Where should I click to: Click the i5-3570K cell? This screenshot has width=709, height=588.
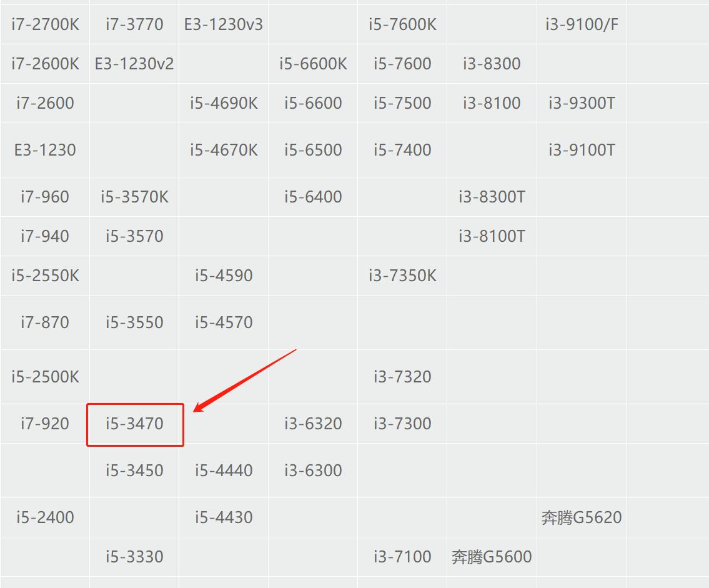coord(134,197)
